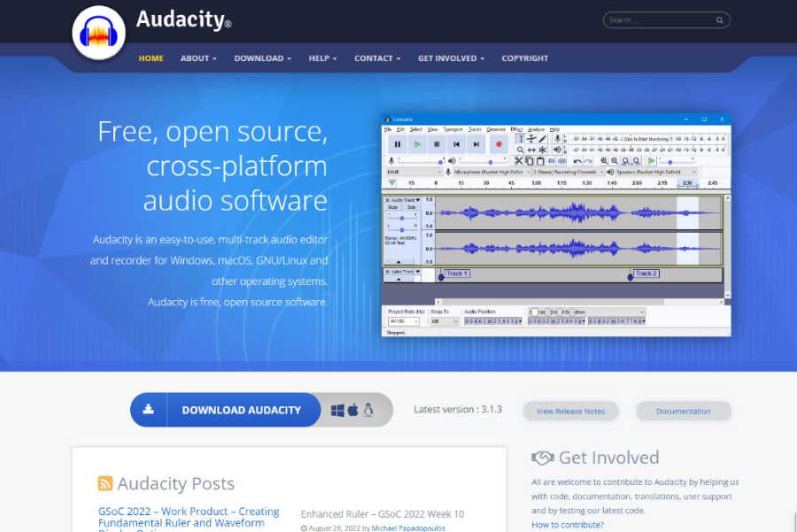The image size is (797, 532).
Task: Click the Windows logo download icon
Action: (x=337, y=410)
